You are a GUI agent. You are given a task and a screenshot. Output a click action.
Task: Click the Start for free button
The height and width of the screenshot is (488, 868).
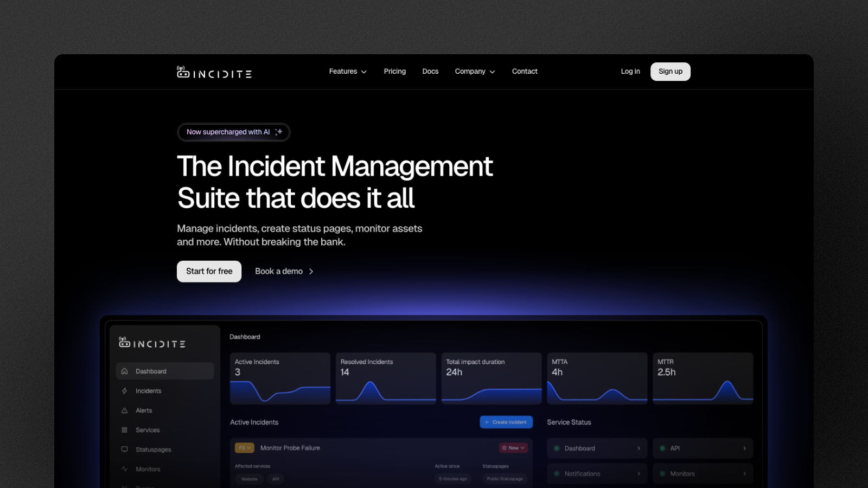pos(209,271)
